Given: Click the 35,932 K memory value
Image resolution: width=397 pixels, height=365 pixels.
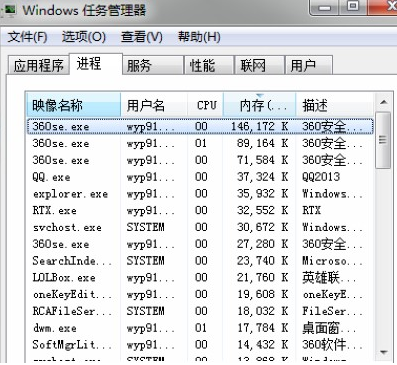Looking at the screenshot, I should point(262,194).
